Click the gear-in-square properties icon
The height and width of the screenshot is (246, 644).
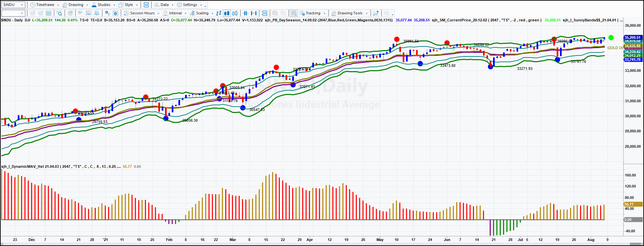pos(115,13)
